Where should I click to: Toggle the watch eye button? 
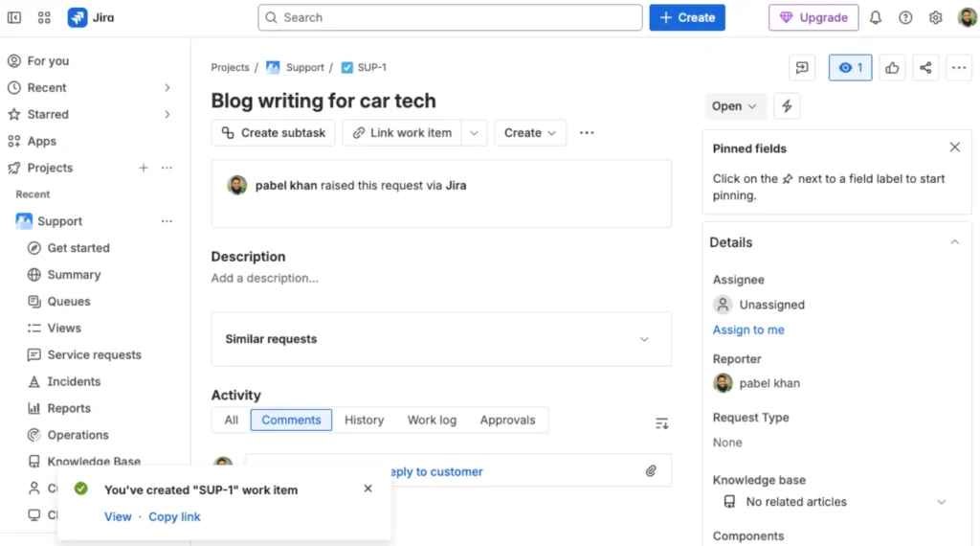coord(850,68)
